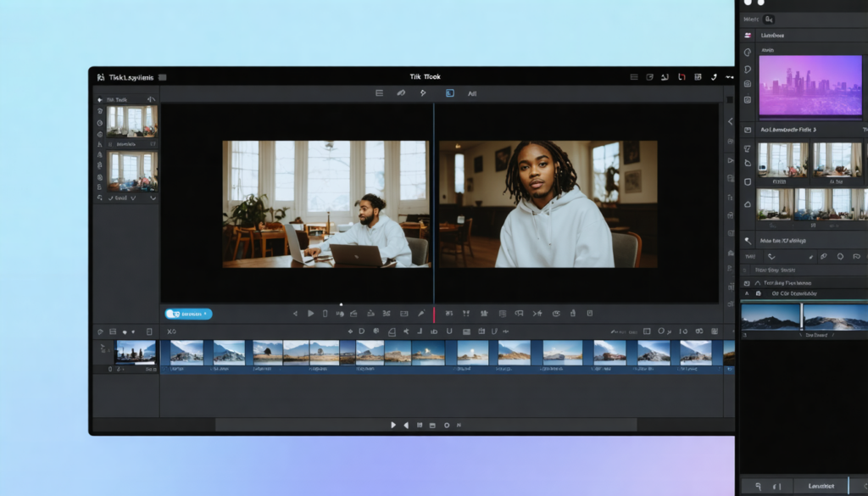Toggle the blue pill switch below preview
The image size is (868, 496).
(188, 314)
